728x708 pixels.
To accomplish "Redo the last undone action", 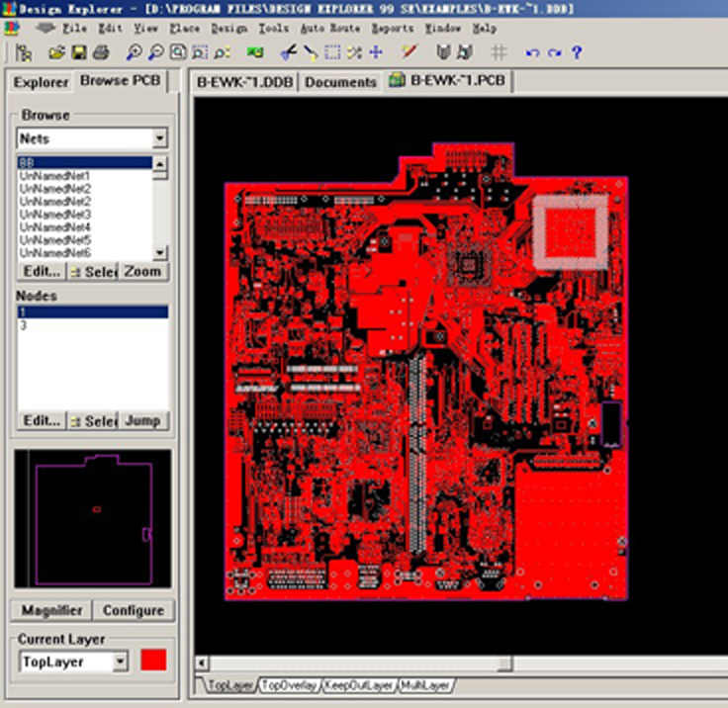I will 554,53.
